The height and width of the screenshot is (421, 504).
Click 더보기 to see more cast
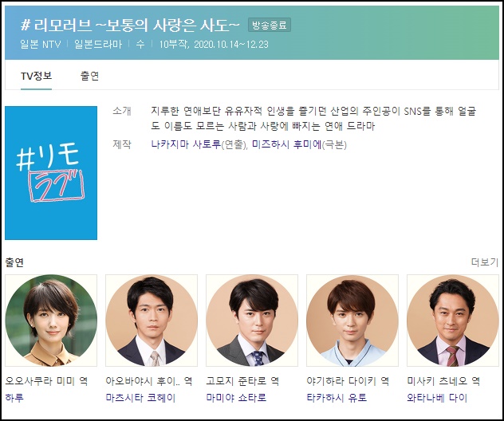[484, 262]
